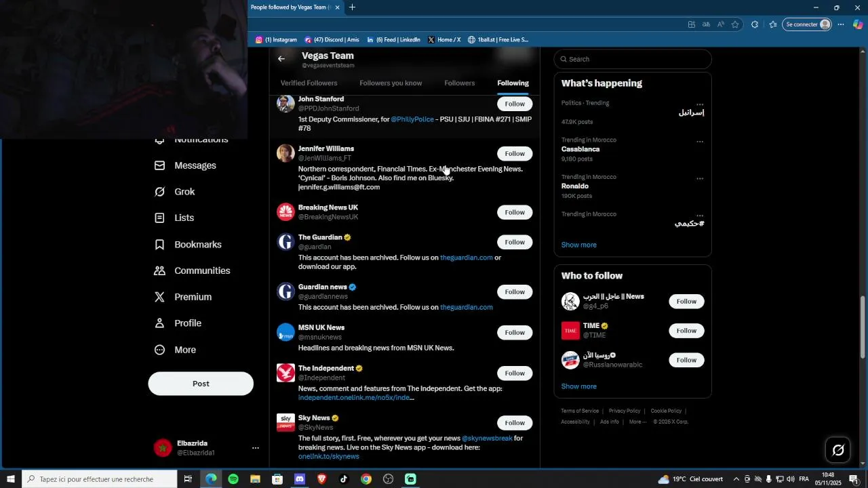Open account options dots beside Elbazrida
The image size is (868, 488).
[256, 448]
